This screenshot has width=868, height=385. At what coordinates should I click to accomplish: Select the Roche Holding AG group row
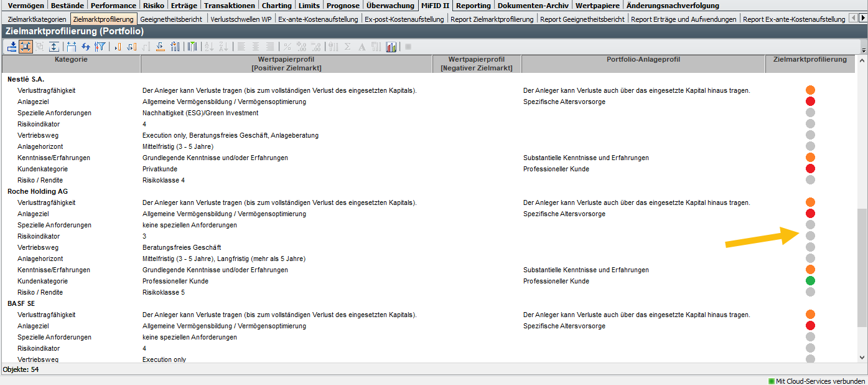(37, 191)
